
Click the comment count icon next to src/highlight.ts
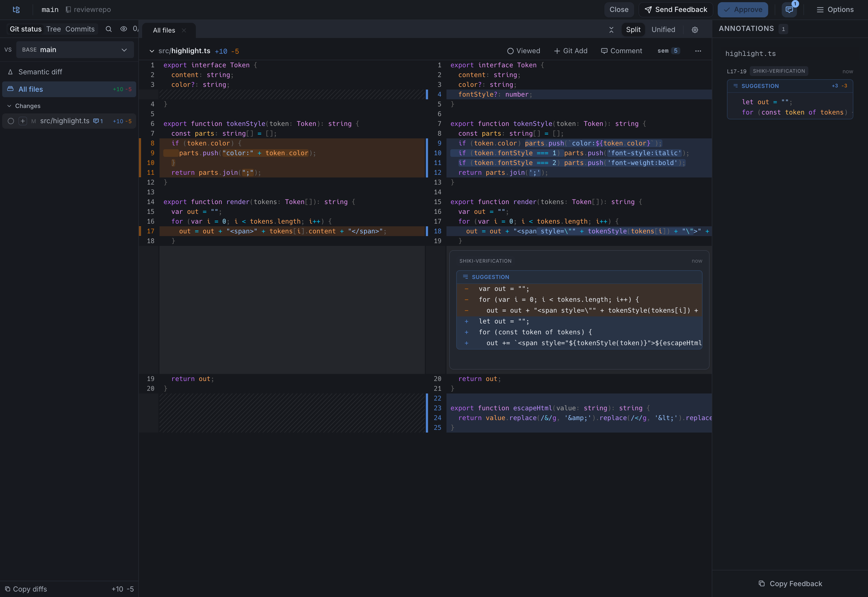[98, 121]
